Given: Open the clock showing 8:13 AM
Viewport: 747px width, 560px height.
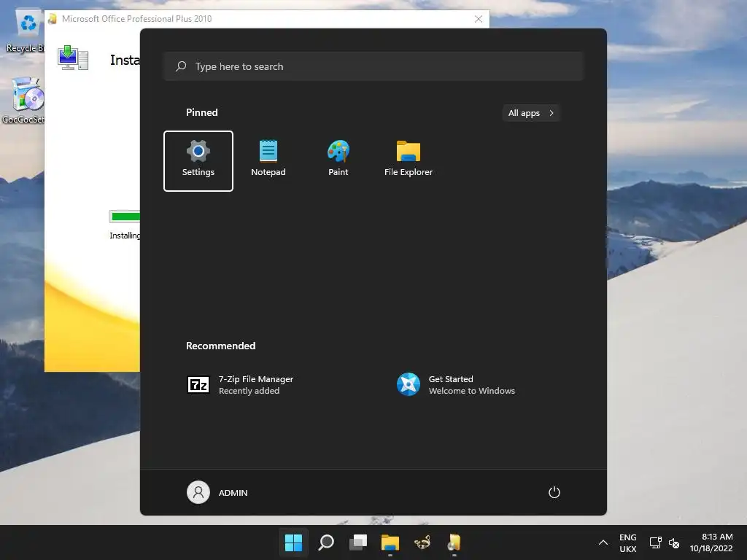Looking at the screenshot, I should click(711, 542).
